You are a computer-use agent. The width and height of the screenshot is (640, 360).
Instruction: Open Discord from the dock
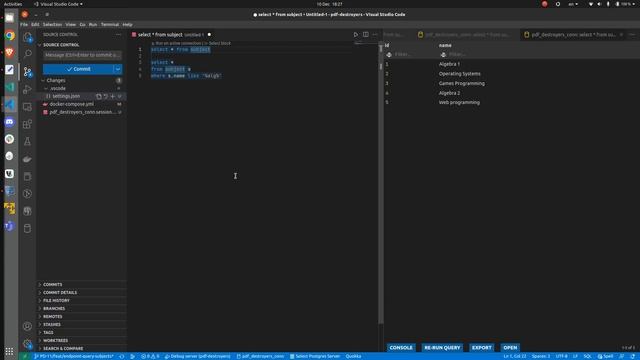pyautogui.click(x=9, y=122)
